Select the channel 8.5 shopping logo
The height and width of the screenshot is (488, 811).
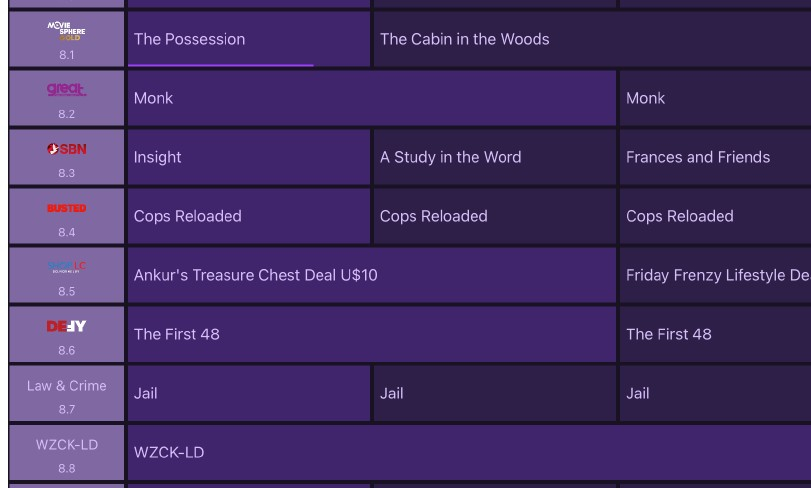click(66, 267)
